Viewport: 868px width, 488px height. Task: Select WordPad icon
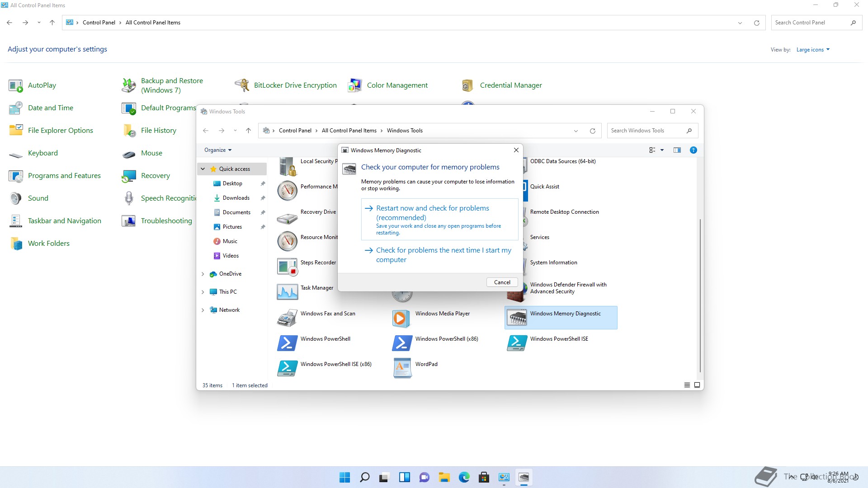[402, 368]
